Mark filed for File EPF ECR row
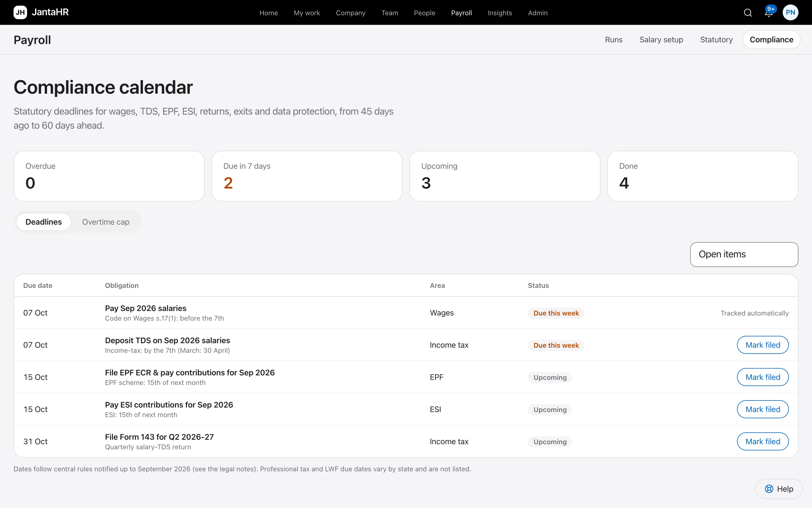This screenshot has width=812, height=508. click(762, 377)
